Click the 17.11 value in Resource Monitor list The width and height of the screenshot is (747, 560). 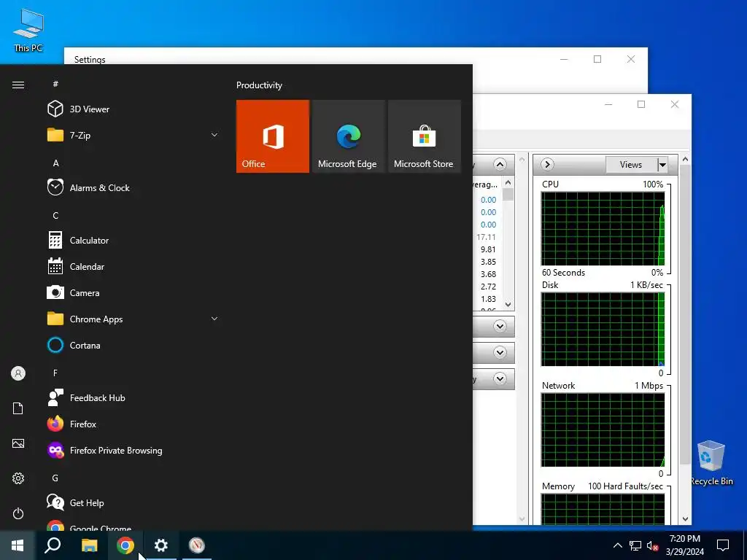487,237
